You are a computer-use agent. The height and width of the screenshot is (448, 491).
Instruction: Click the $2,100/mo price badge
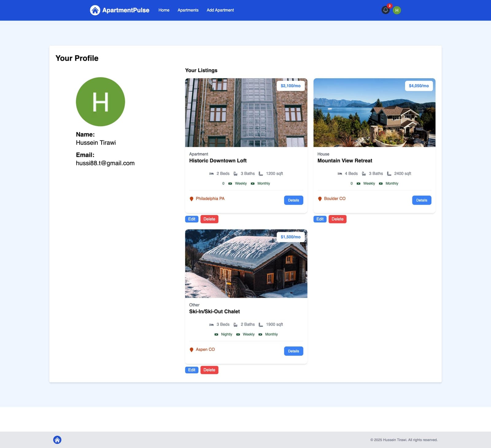coord(291,86)
